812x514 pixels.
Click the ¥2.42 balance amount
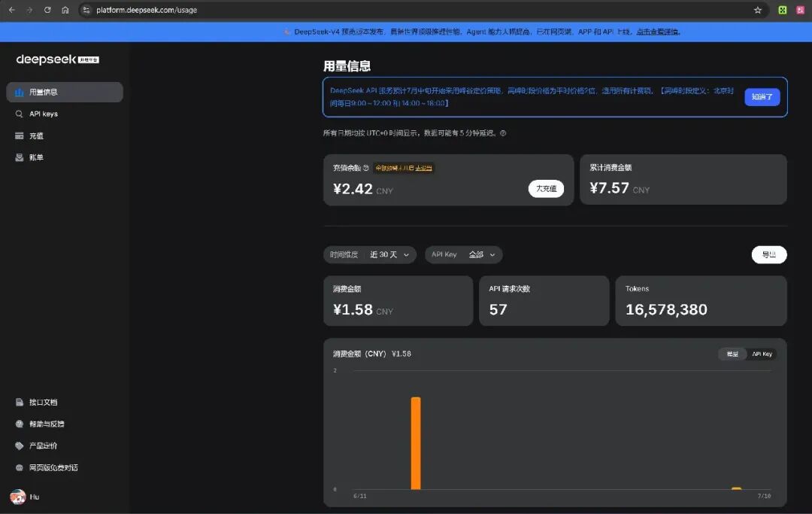pyautogui.click(x=353, y=189)
